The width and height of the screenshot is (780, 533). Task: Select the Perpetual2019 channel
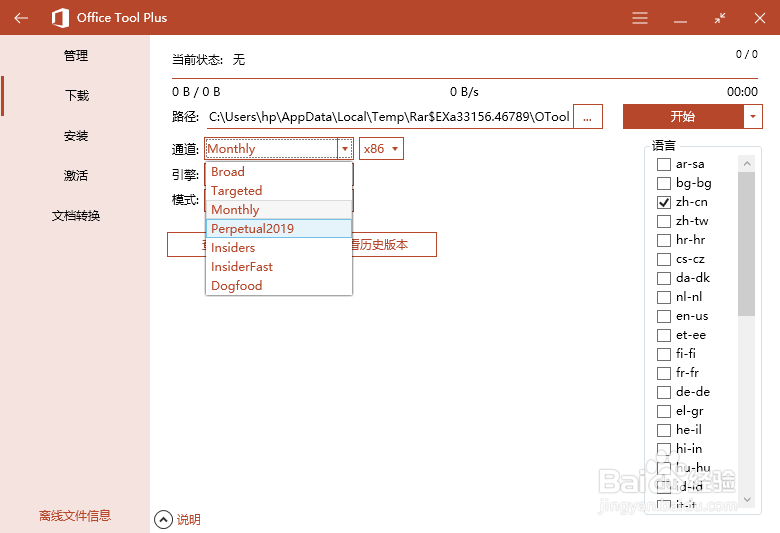point(279,228)
